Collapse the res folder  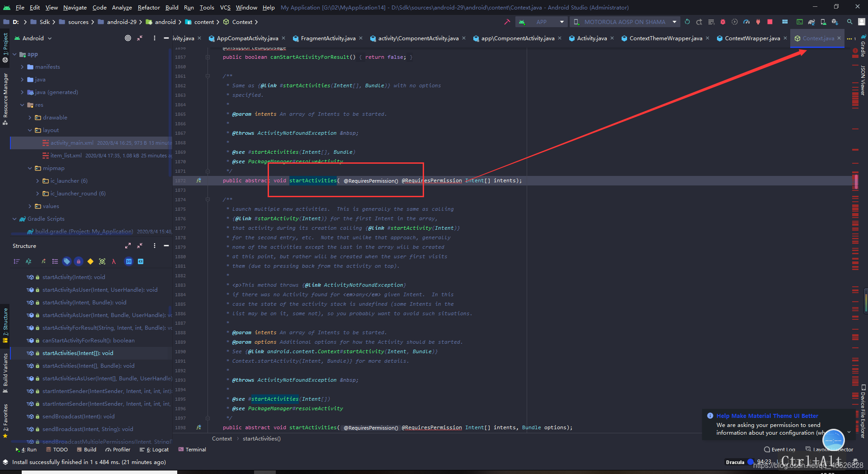click(x=22, y=105)
